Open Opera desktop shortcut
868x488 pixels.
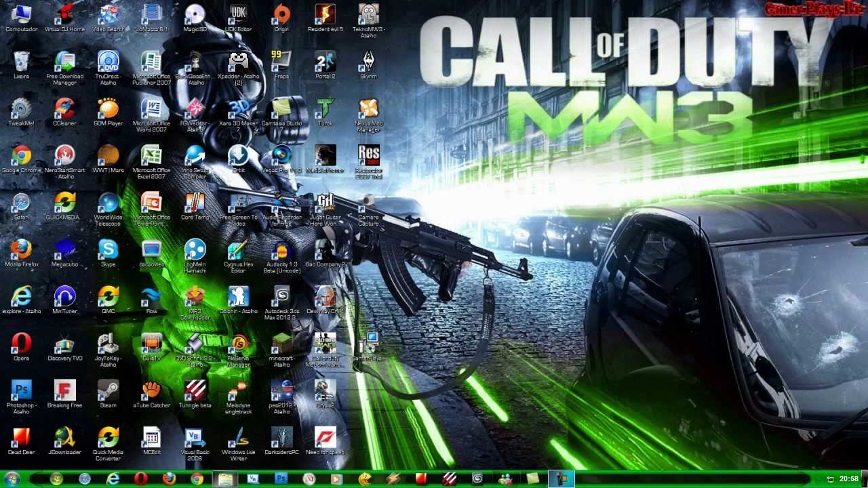(22, 347)
